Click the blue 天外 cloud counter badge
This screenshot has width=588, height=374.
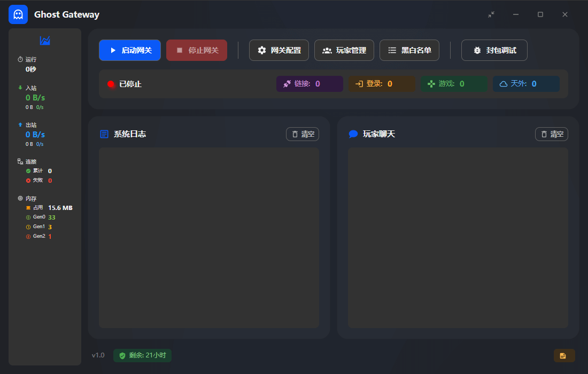coord(526,84)
